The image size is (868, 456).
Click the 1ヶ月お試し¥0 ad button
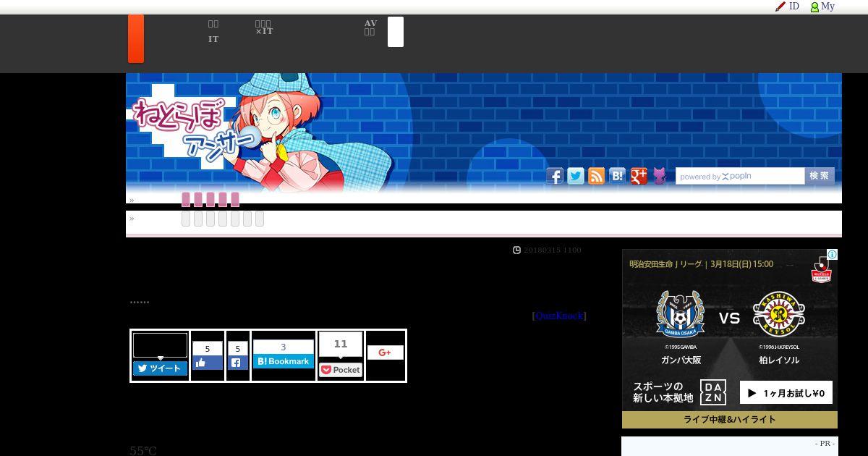pos(786,392)
